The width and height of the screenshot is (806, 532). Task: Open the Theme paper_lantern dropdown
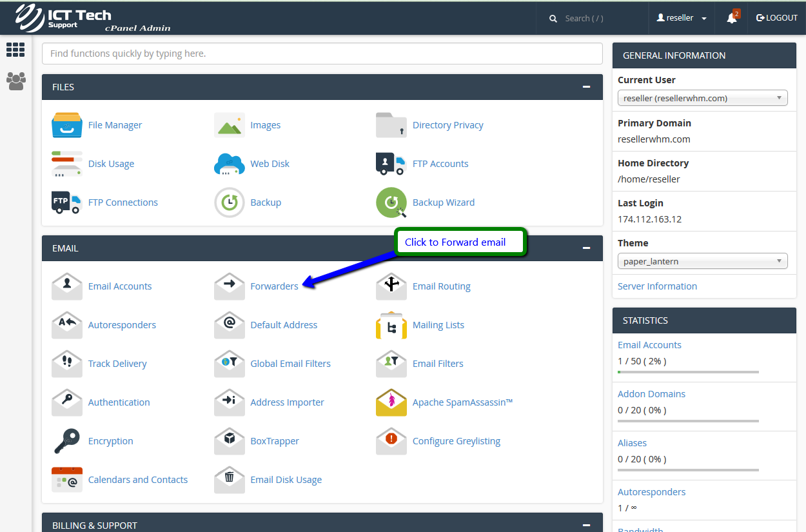pyautogui.click(x=702, y=261)
